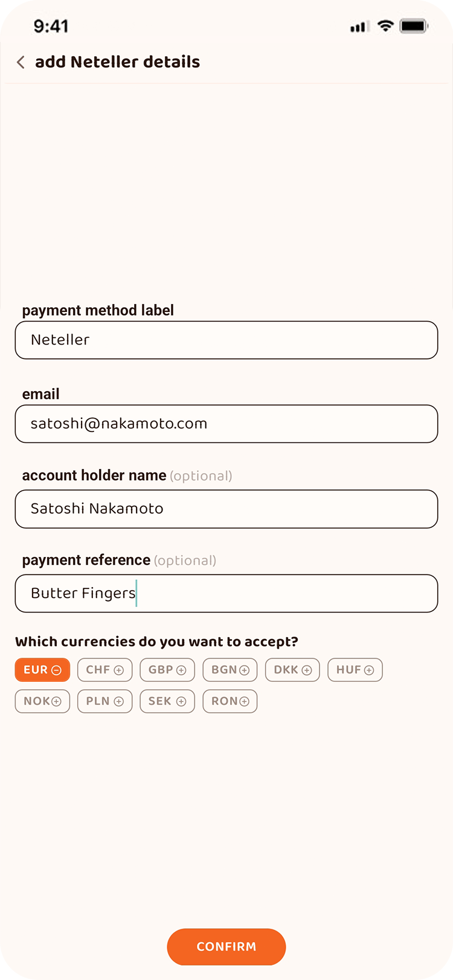The image size is (453, 980).
Task: Click the payment reference input field
Action: tap(226, 593)
